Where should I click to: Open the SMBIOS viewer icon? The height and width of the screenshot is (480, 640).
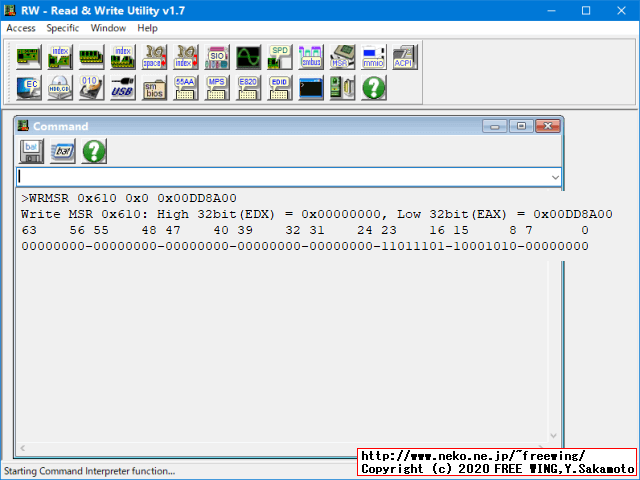[154, 88]
